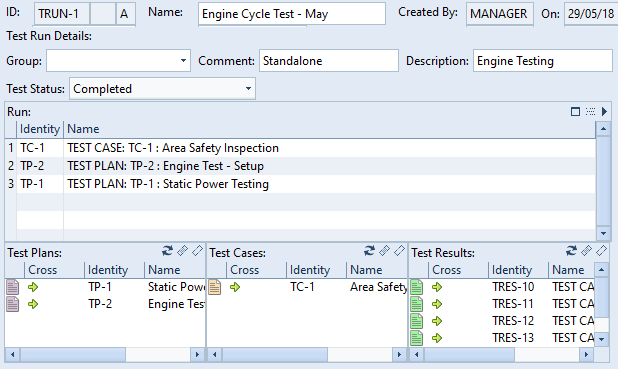Click Test Plans horizontal scroll right arrow

(x=197, y=354)
